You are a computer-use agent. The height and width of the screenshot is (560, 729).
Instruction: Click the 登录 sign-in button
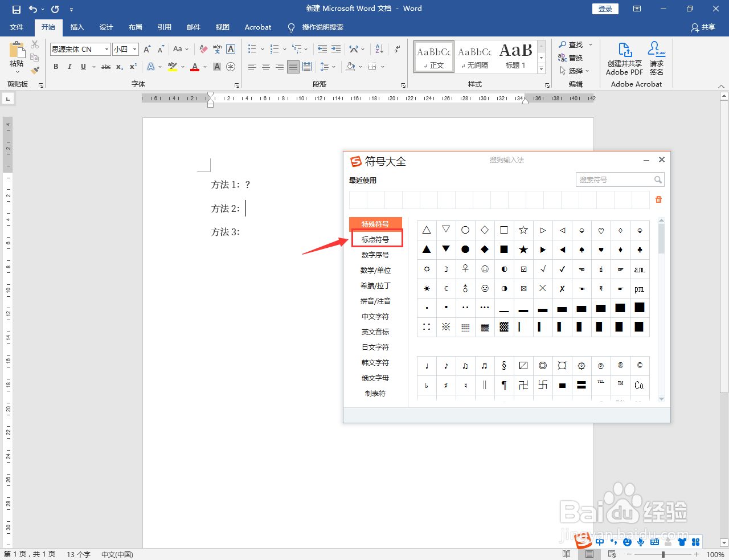click(605, 9)
